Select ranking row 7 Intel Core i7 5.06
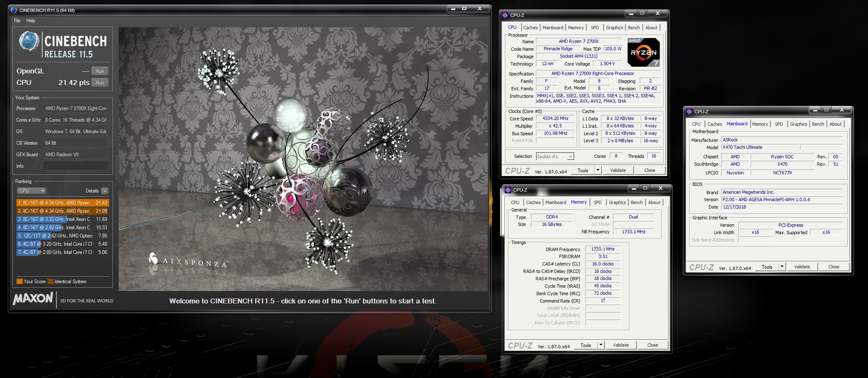Screen dimensions: 868x378 [x=63, y=252]
